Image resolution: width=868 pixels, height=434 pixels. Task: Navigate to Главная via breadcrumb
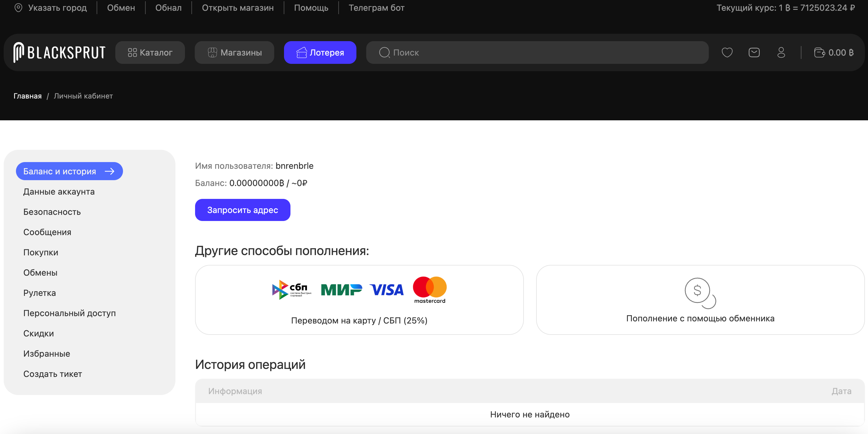pos(27,96)
